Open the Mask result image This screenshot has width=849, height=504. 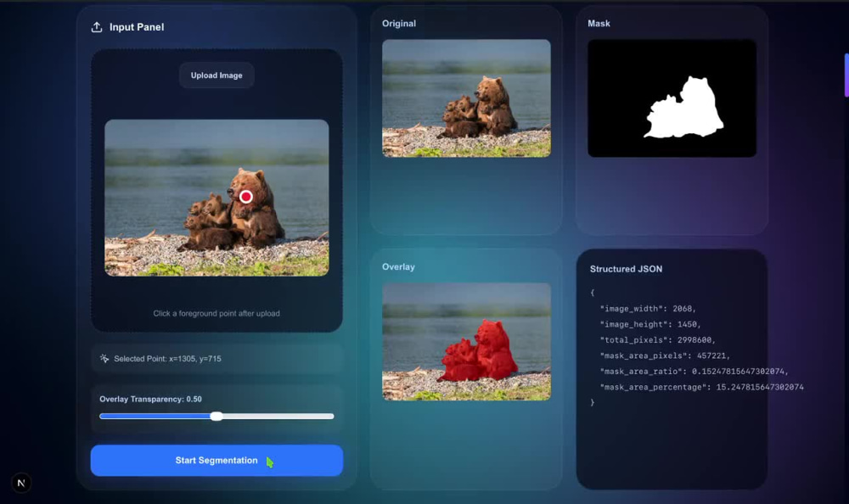coord(672,98)
